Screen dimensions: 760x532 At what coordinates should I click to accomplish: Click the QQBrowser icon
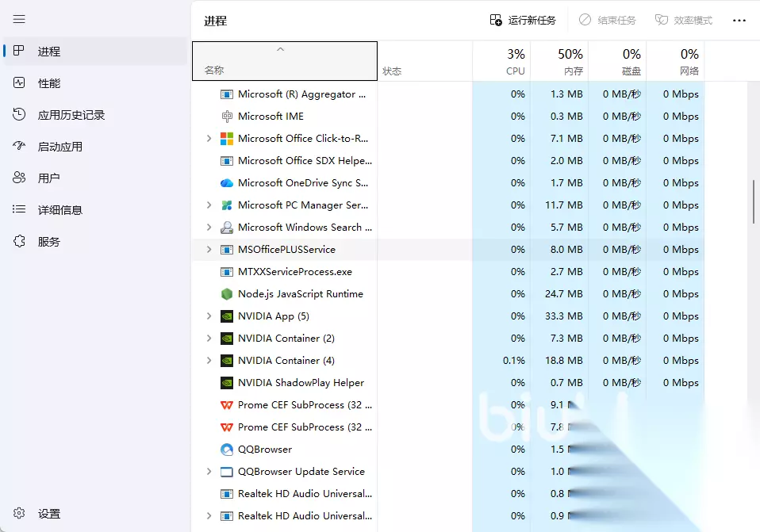tap(226, 450)
